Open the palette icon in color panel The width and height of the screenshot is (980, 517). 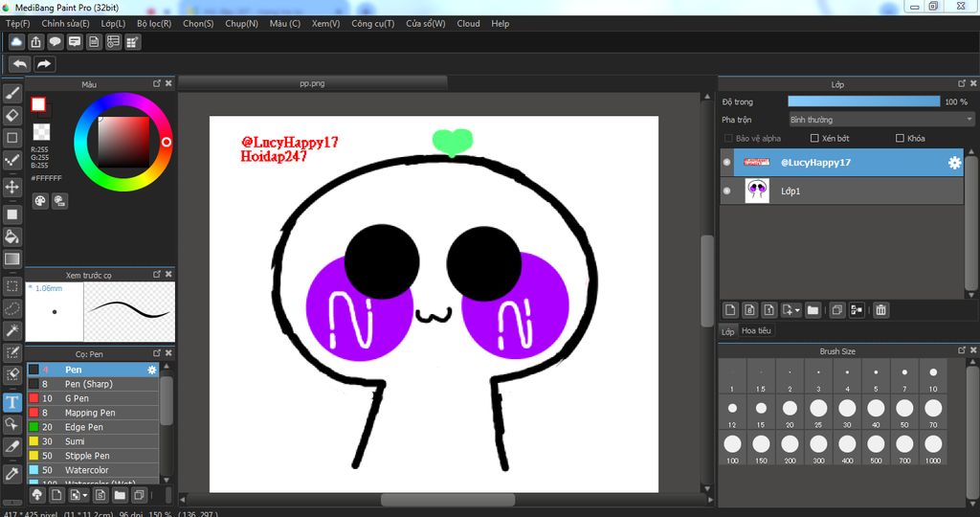point(40,201)
